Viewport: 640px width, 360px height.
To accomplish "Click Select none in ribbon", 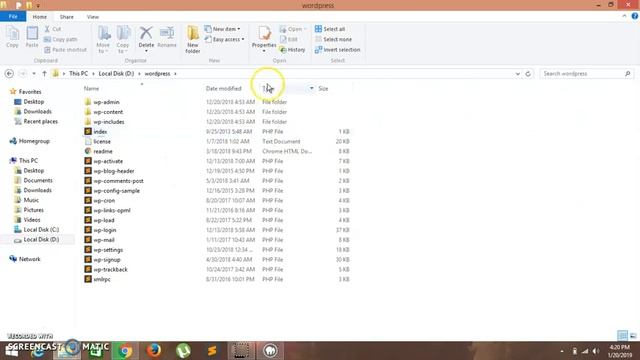I will (333, 40).
